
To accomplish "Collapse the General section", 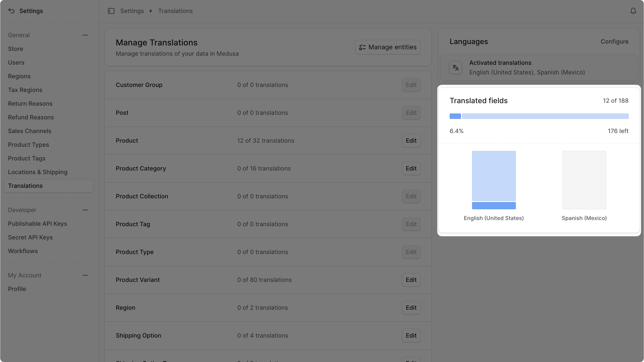I will click(x=85, y=35).
